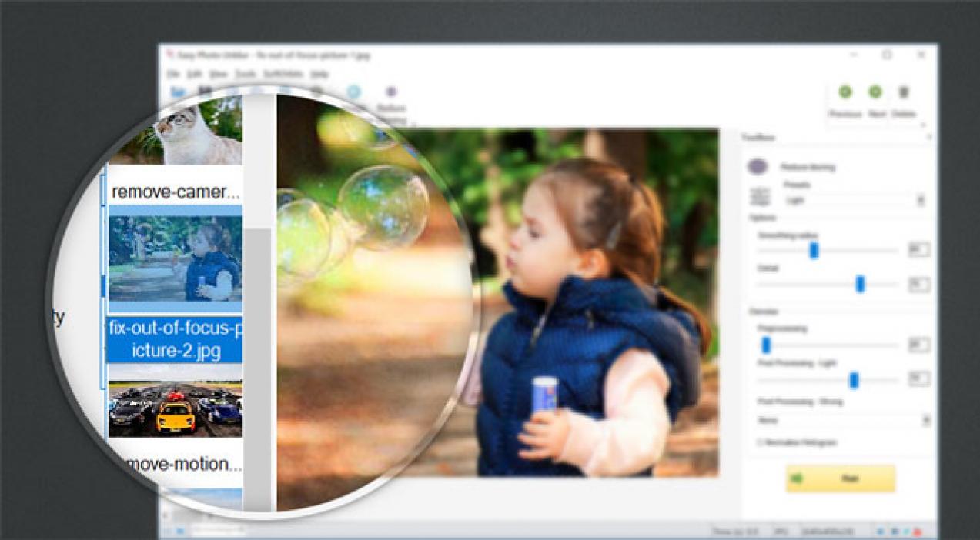Click the Reduce blurring toolbar icon
This screenshot has width=980, height=540.
[x=391, y=92]
